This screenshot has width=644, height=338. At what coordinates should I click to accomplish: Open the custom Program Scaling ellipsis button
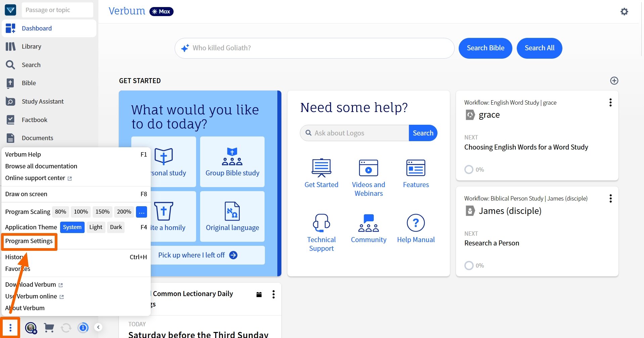[x=141, y=212]
